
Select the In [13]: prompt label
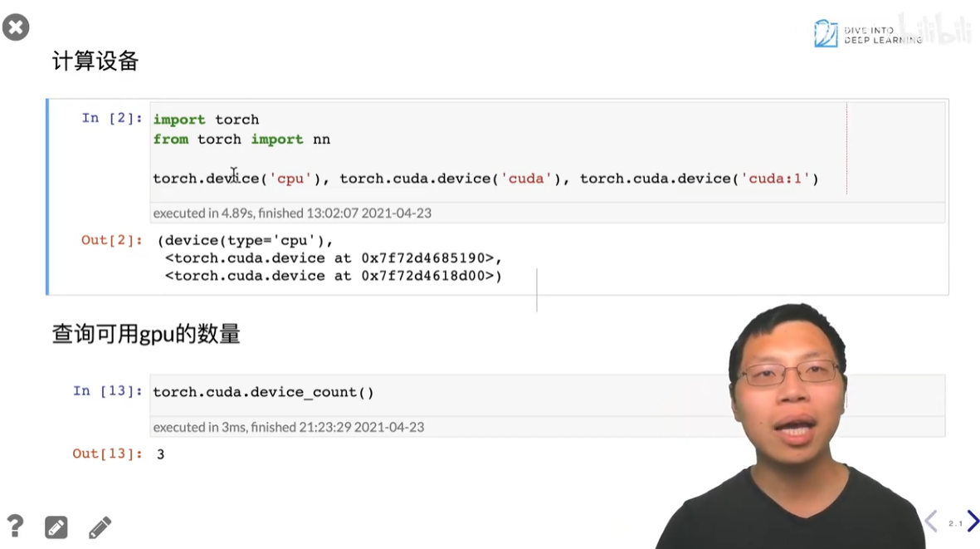[x=108, y=391]
